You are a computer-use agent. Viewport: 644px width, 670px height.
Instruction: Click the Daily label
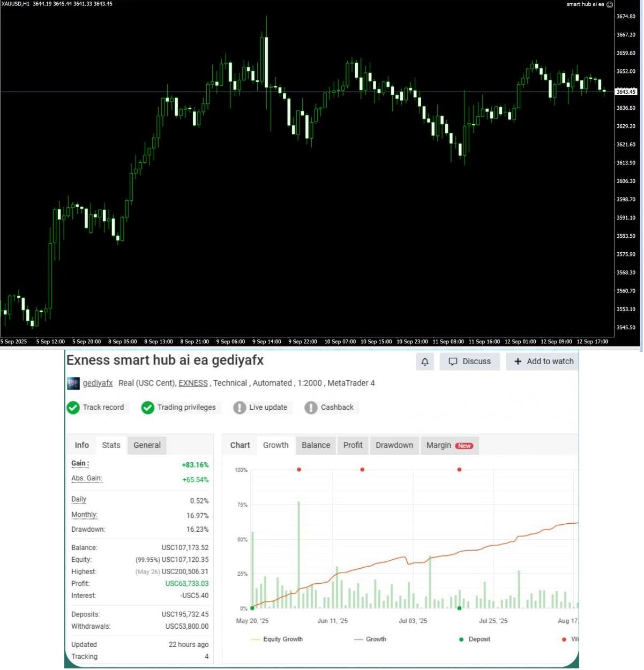(x=79, y=500)
